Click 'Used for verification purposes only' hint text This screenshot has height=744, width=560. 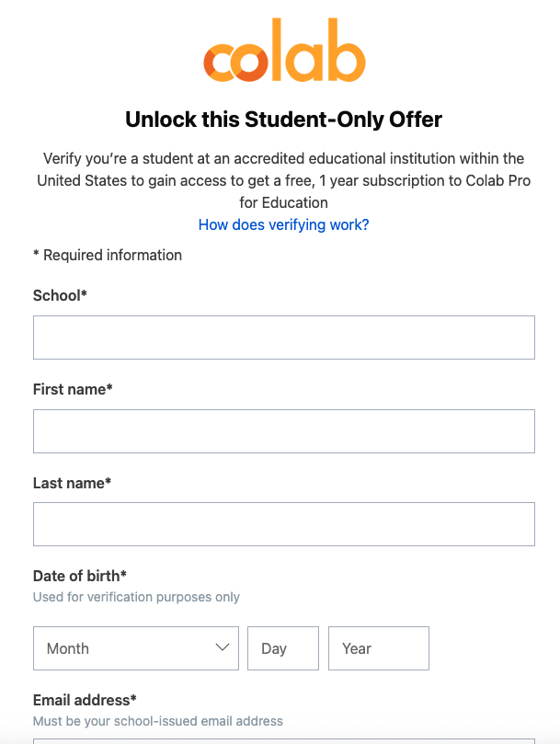[x=136, y=597]
